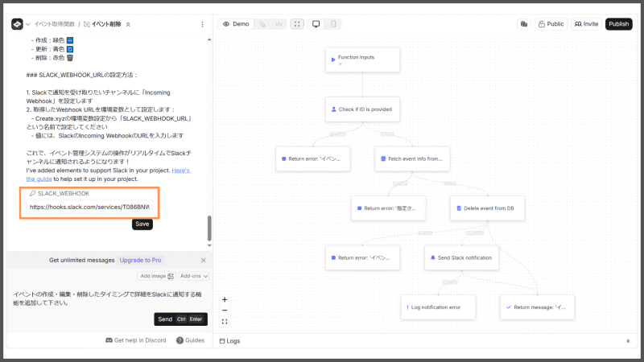Select the Send Slack notification node
644x362 pixels.
(x=461, y=257)
